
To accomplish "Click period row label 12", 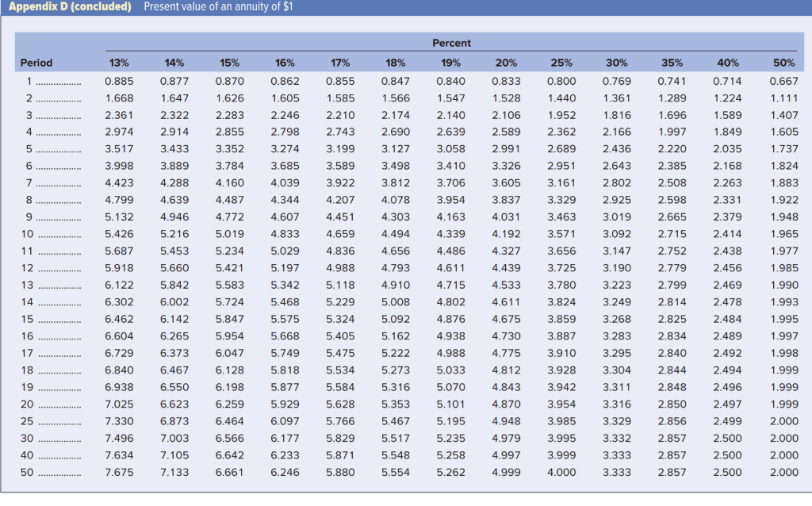I will pos(27,268).
